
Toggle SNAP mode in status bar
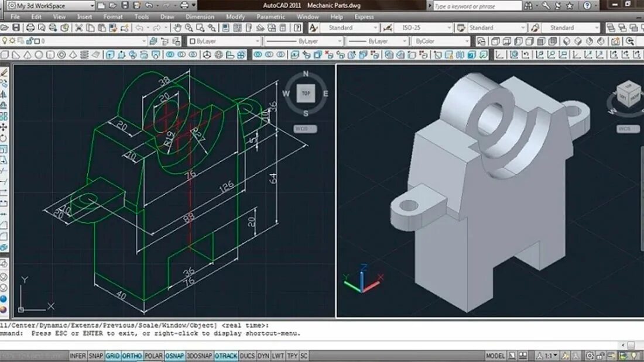95,356
